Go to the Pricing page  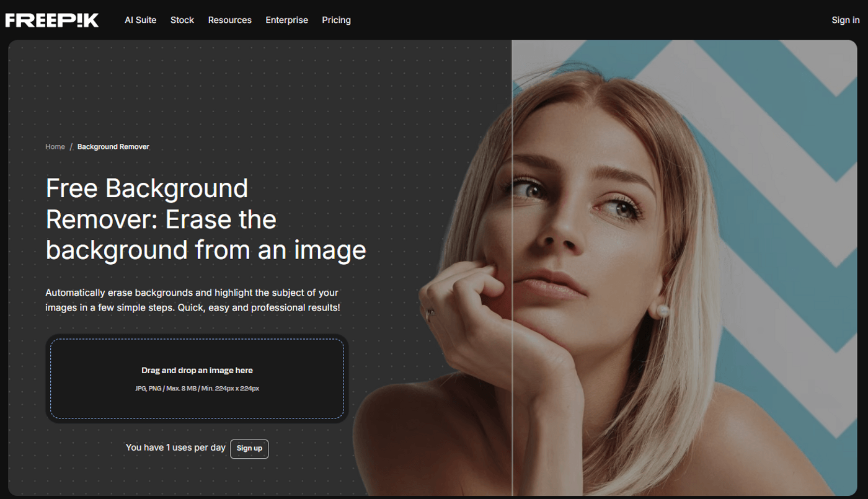pos(336,20)
